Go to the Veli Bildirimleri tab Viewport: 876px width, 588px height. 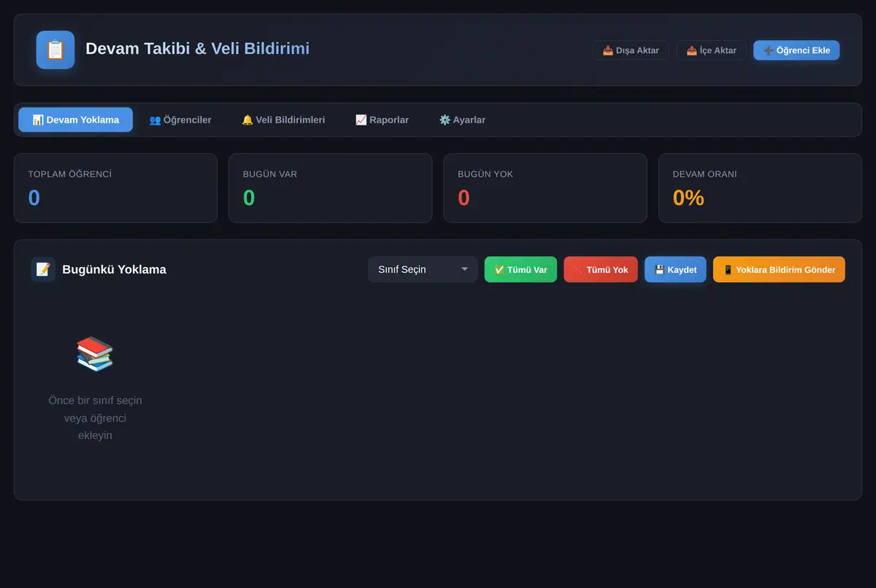[x=283, y=120]
